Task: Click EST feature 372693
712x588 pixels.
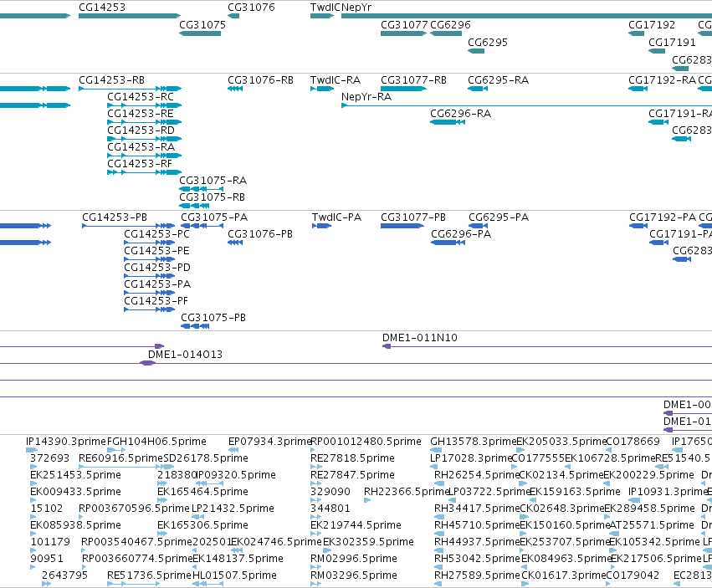Action: point(49,458)
